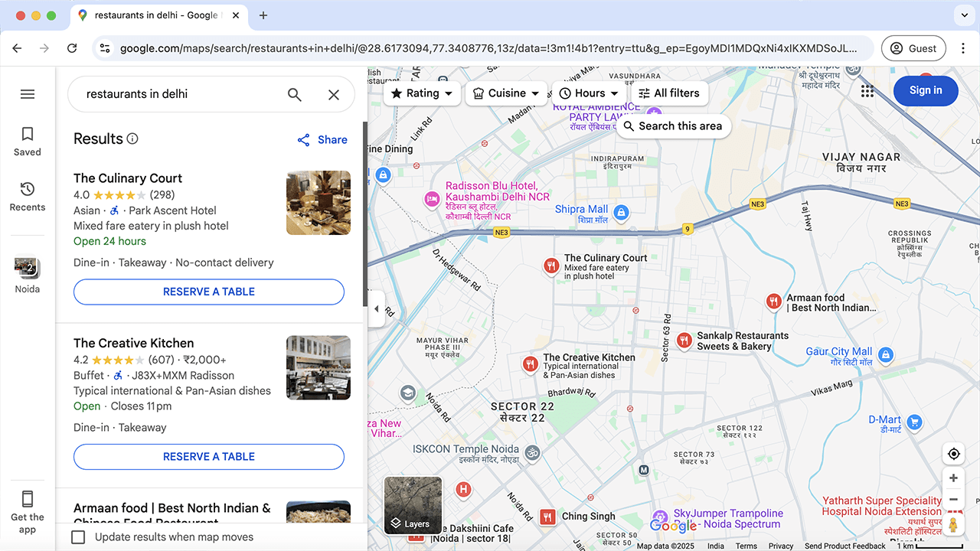The width and height of the screenshot is (980, 551).
Task: Open the Cuisine filter dropdown
Action: (506, 93)
